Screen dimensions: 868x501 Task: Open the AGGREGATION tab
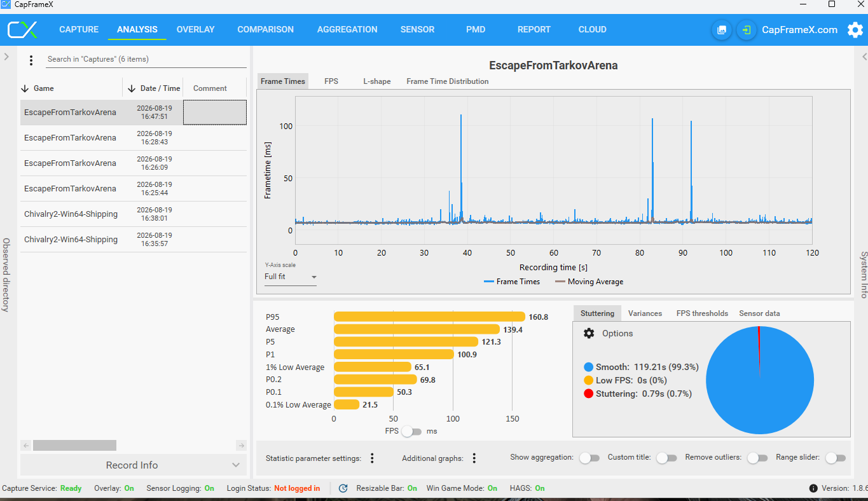347,29
